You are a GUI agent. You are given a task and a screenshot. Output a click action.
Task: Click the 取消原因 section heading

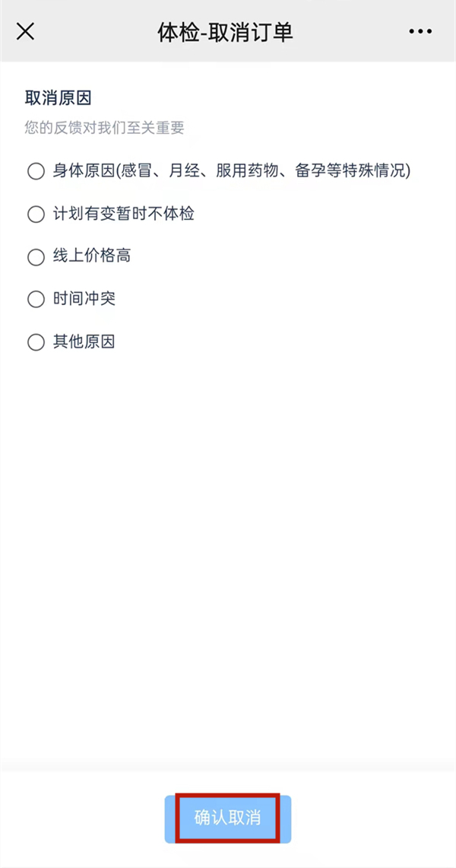[x=58, y=98]
